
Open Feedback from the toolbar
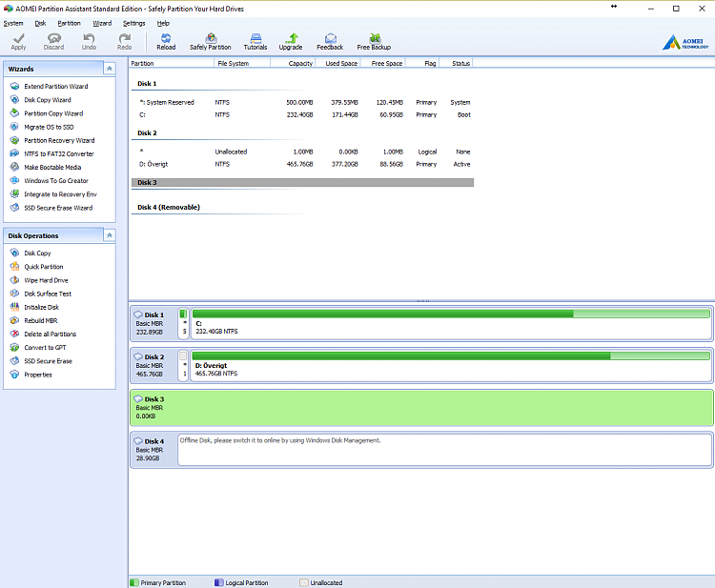(330, 42)
